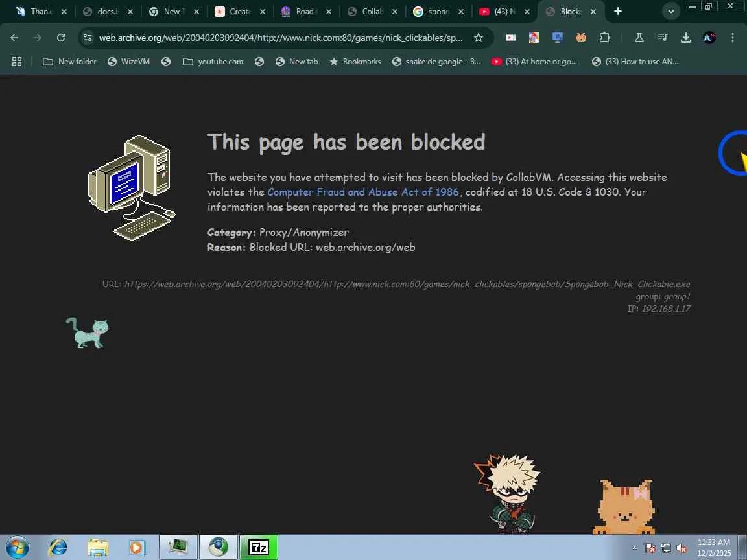Open the How to use AN bookmark

point(635,62)
